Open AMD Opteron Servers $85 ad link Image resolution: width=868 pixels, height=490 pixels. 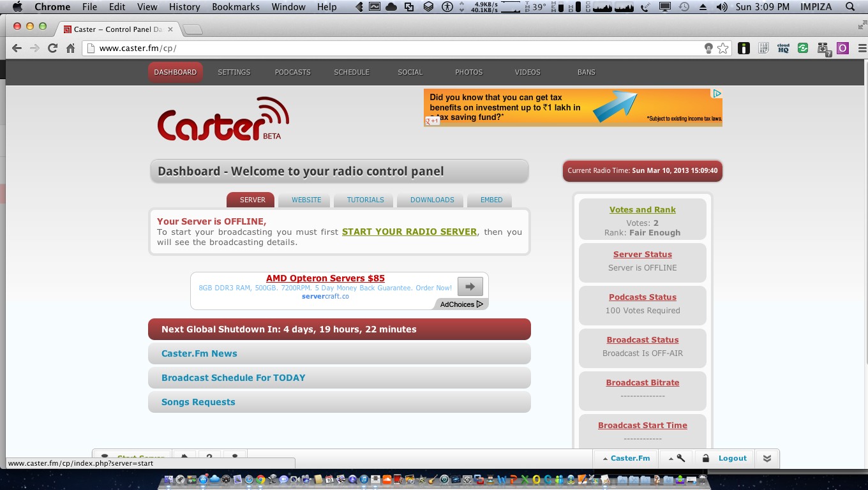pyautogui.click(x=325, y=278)
